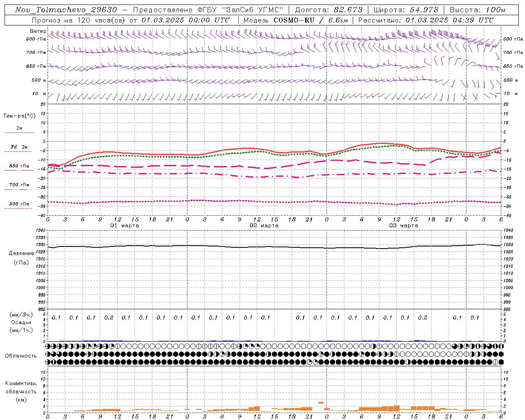Image resolution: width=525 pixels, height=420 pixels.
Task: Select the Тем-ра(°C) axis title
Action: 19,116
